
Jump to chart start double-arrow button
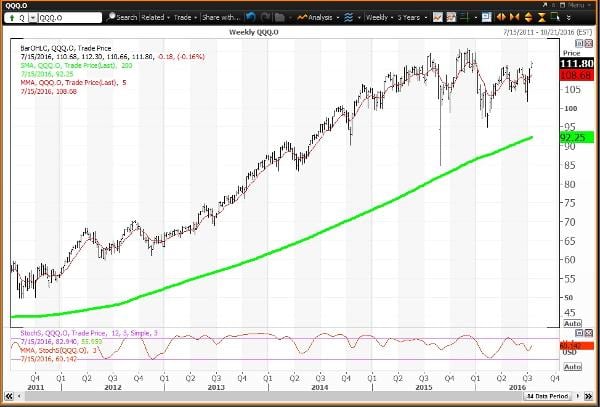click(9, 396)
